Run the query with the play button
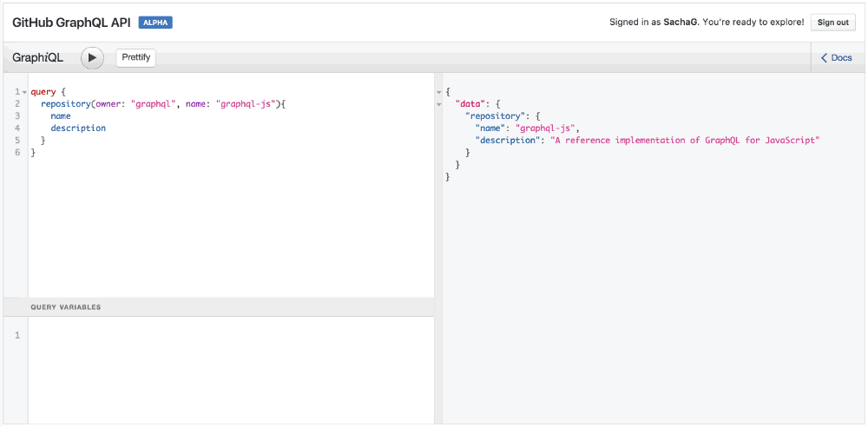 (x=92, y=57)
